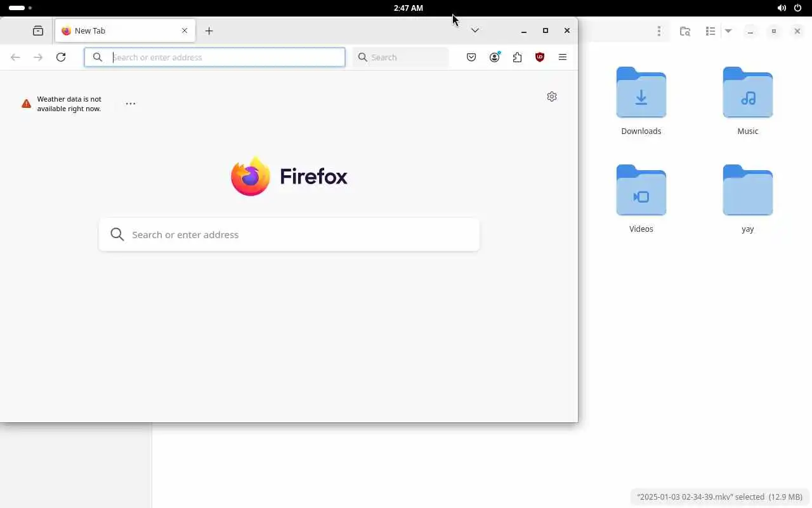Image resolution: width=812 pixels, height=508 pixels.
Task: Open the Videos folder in Files
Action: (641, 199)
